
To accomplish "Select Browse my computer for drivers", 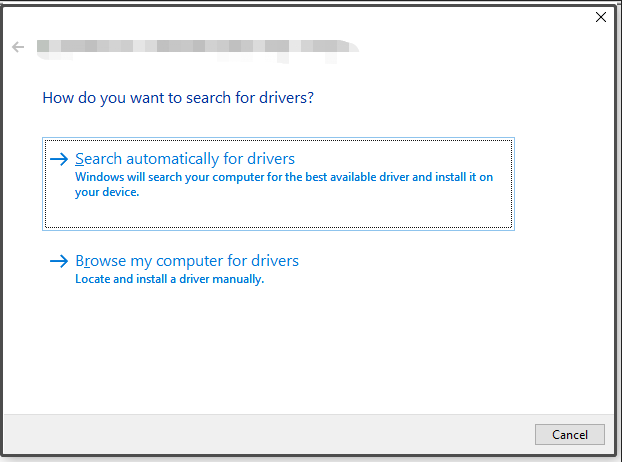I will click(x=187, y=261).
